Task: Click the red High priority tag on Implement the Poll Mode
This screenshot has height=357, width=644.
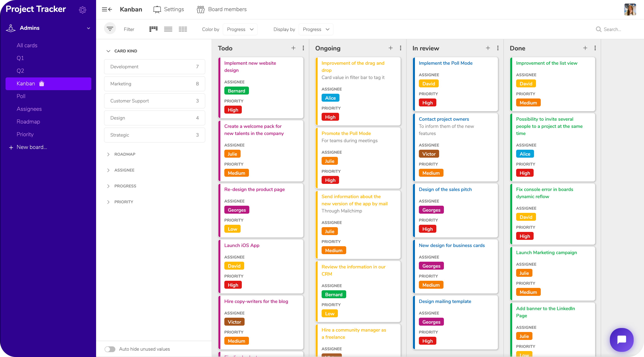Action: [x=427, y=103]
